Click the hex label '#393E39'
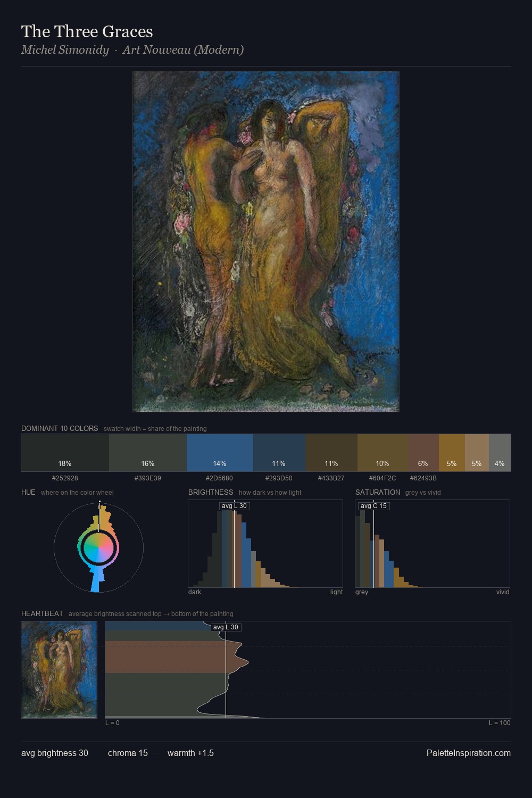This screenshot has width=532, height=798. click(148, 478)
